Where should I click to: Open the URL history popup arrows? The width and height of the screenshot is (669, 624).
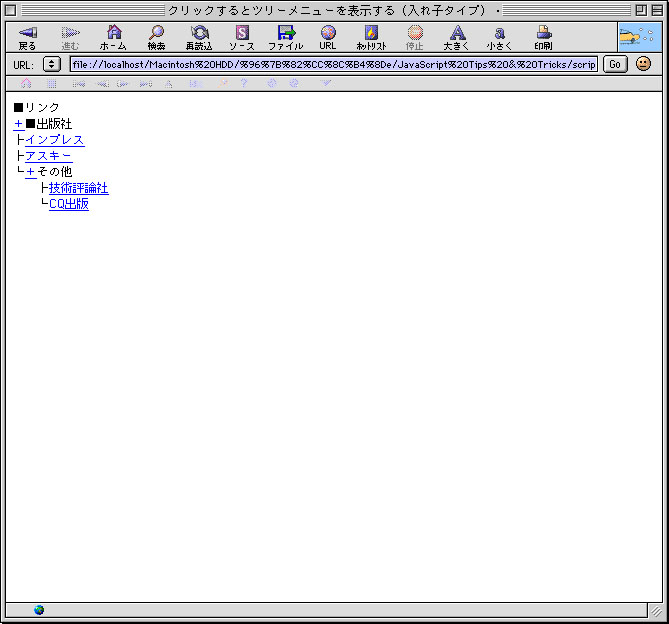coord(52,64)
